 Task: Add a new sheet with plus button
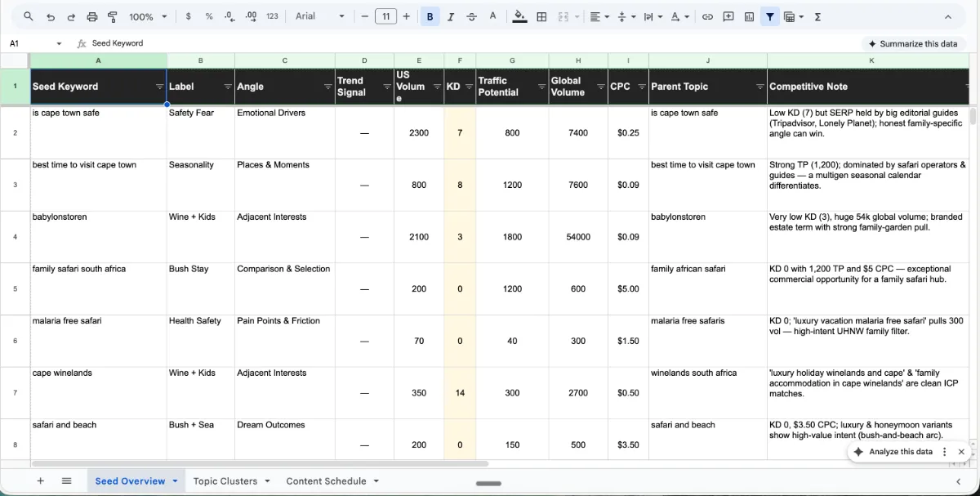[40, 481]
